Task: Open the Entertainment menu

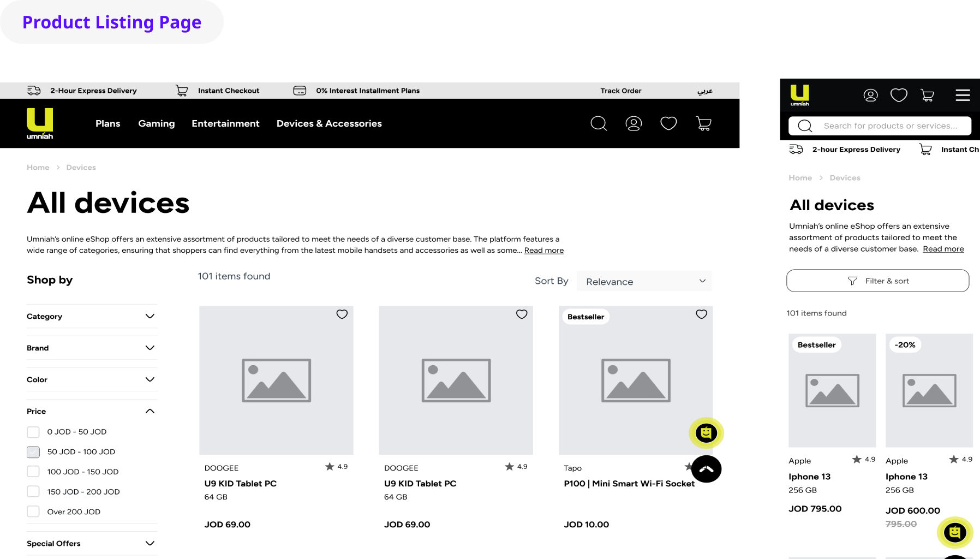Action: point(225,123)
